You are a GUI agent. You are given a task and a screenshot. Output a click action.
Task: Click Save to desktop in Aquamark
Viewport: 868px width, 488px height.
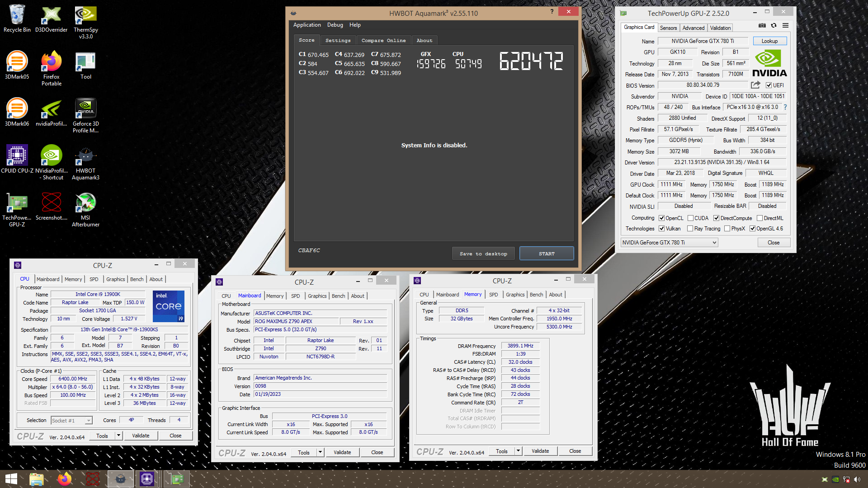[483, 253]
